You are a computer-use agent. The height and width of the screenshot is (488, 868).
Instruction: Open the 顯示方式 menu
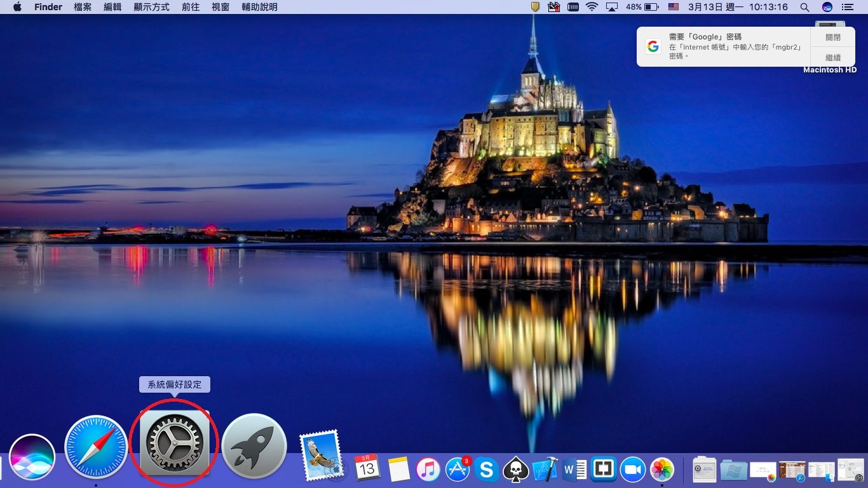[151, 7]
